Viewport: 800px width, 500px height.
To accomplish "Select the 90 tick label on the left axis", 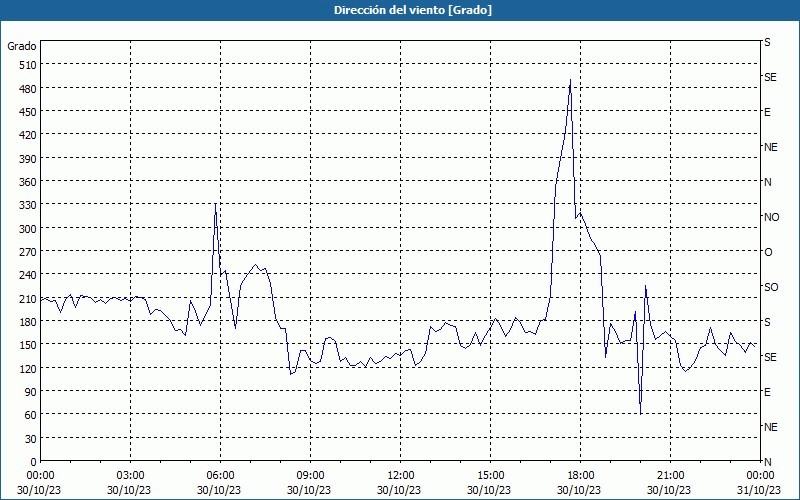I will click(x=31, y=392).
